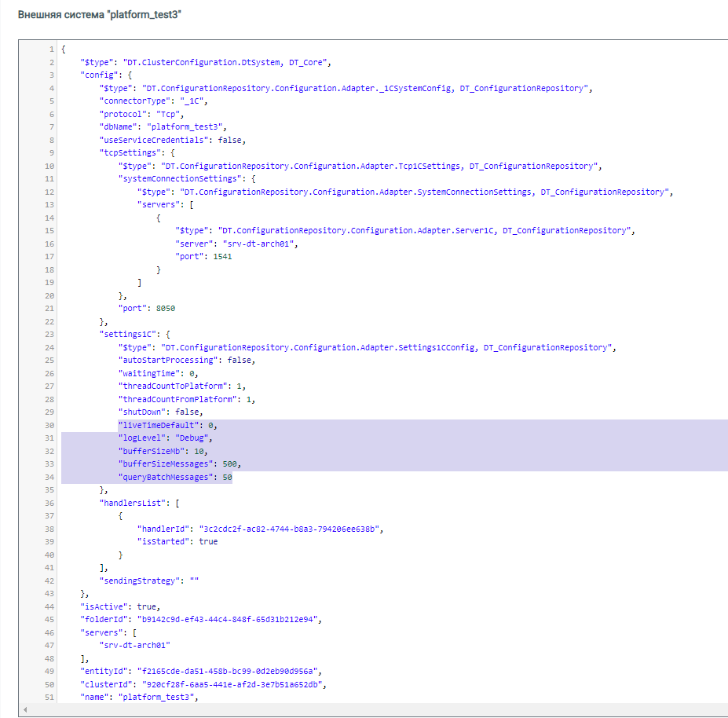Click the "autoStartProcessing" false value
Viewport: 728px width, 718px height.
241,360
